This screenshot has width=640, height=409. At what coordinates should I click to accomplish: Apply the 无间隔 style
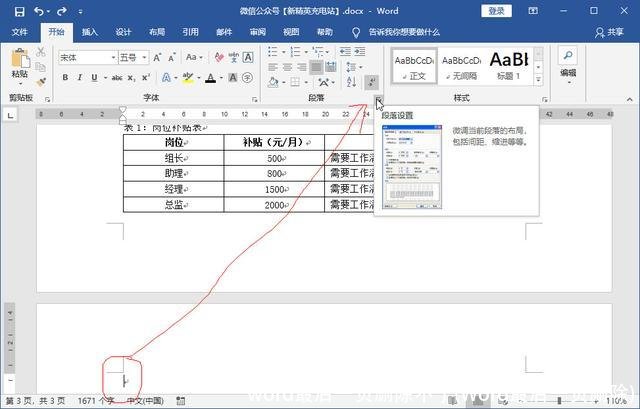pyautogui.click(x=462, y=66)
